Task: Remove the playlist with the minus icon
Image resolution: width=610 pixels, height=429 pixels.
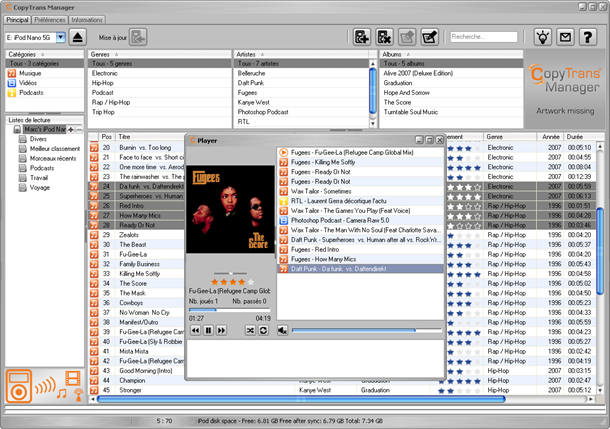Action: pos(79,130)
